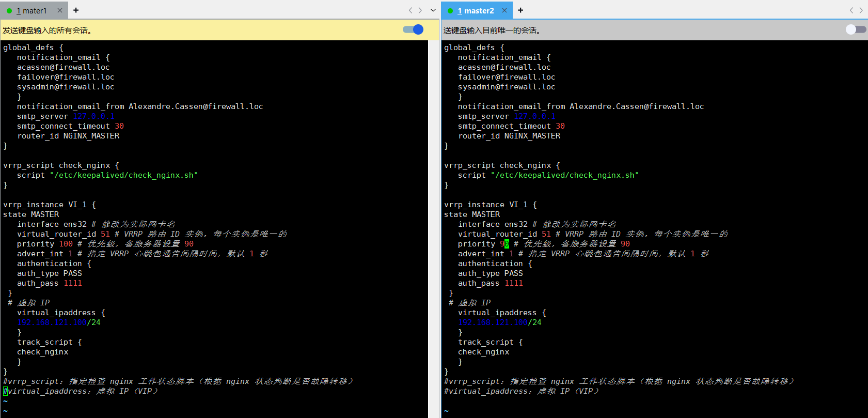
Task: Click '#vrrp_script' comment line in left terminal
Action: (179, 381)
